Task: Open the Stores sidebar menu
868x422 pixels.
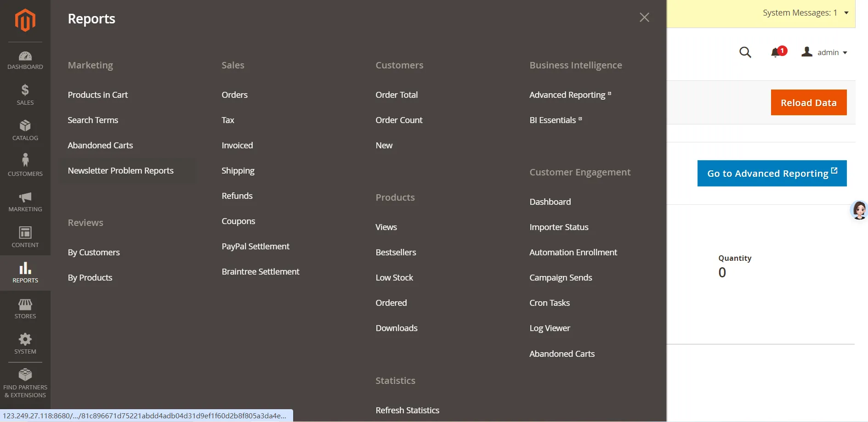Action: [x=25, y=308]
